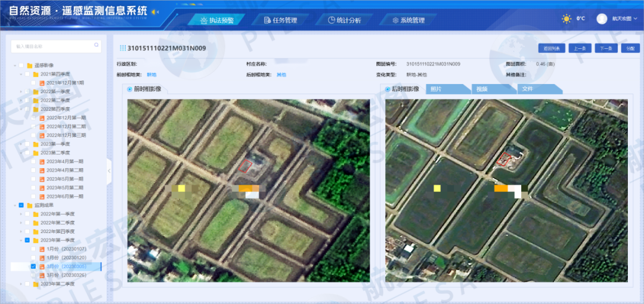Select the 前时相影像 radio button
Screen dimensions: 644x304
(129, 89)
